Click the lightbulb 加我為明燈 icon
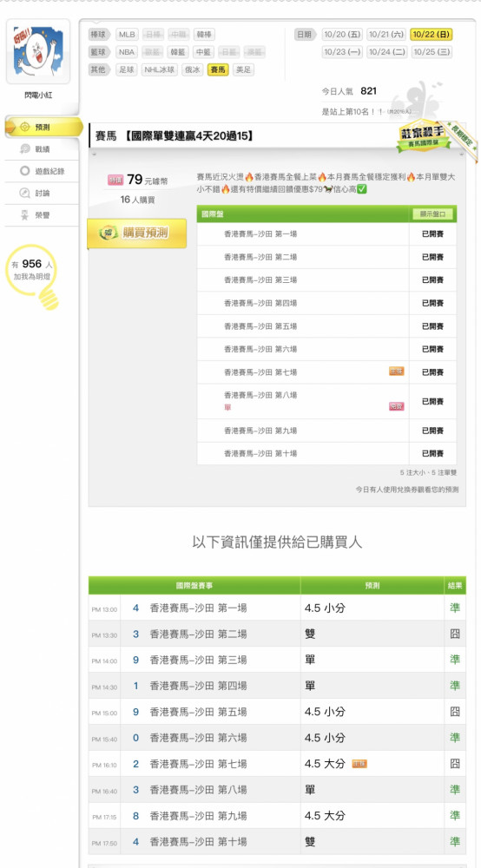This screenshot has height=868, width=481. [x=34, y=277]
